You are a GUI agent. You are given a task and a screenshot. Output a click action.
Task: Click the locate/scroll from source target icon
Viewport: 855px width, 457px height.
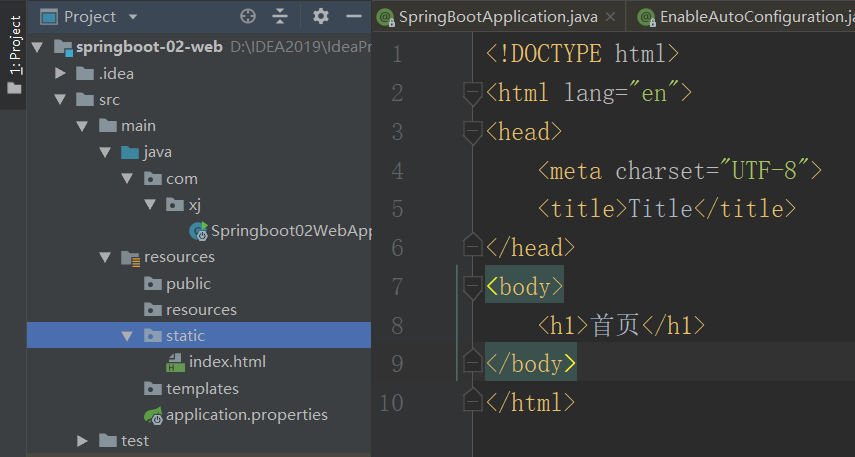pos(249,16)
